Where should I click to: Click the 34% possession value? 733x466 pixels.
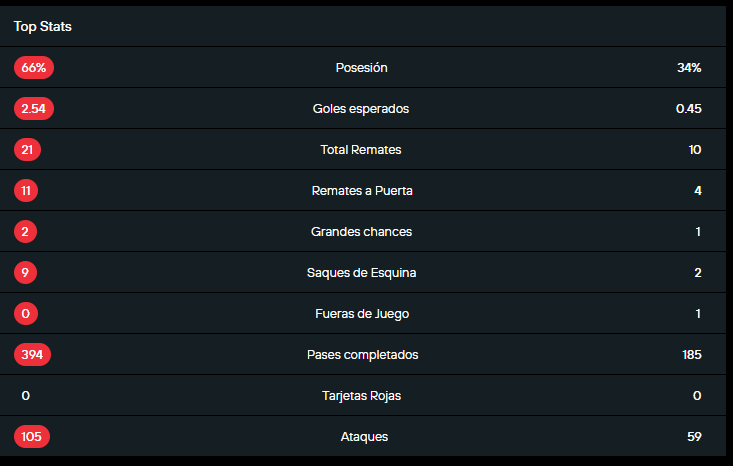click(689, 68)
